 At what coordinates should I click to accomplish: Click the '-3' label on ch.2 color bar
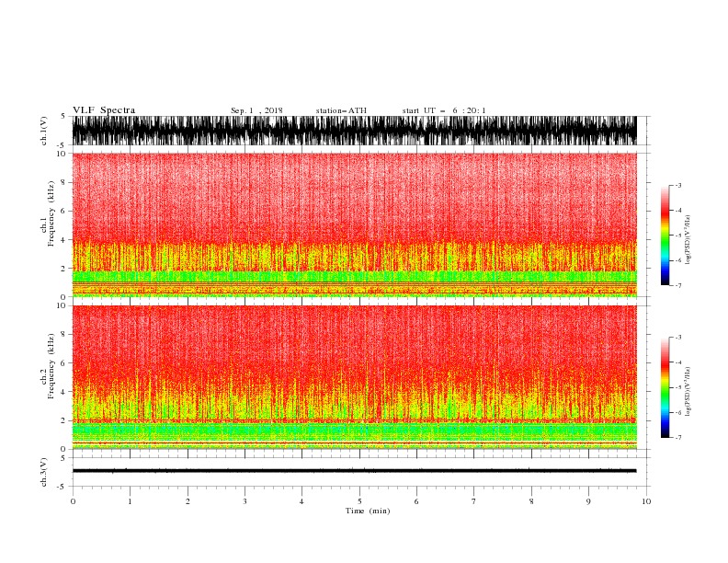pyautogui.click(x=677, y=338)
